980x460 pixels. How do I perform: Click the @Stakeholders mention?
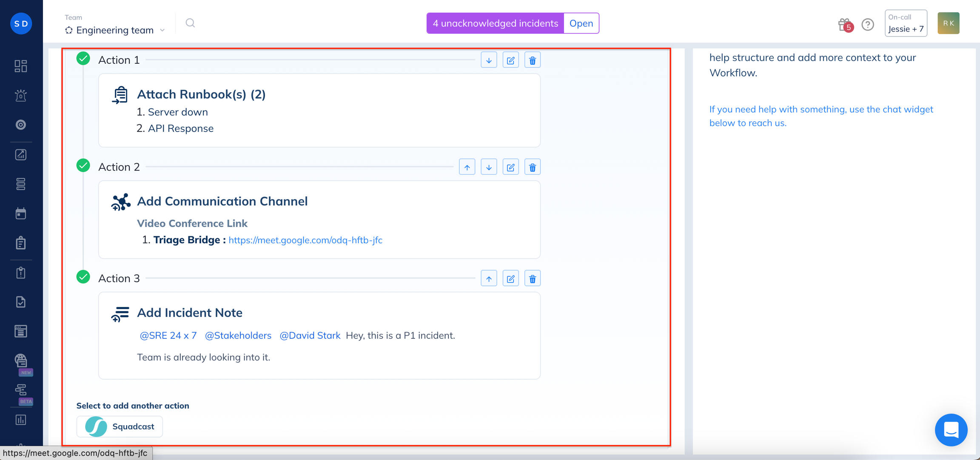click(x=238, y=335)
